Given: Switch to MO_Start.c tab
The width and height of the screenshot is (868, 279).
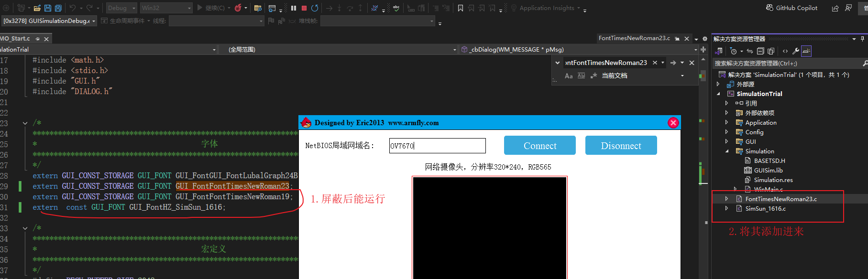Looking at the screenshot, I should click(x=15, y=39).
